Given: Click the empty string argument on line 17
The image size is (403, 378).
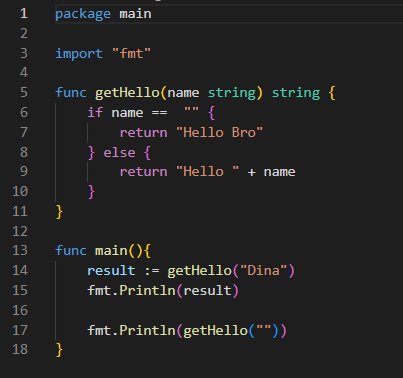Looking at the screenshot, I should [x=263, y=327].
